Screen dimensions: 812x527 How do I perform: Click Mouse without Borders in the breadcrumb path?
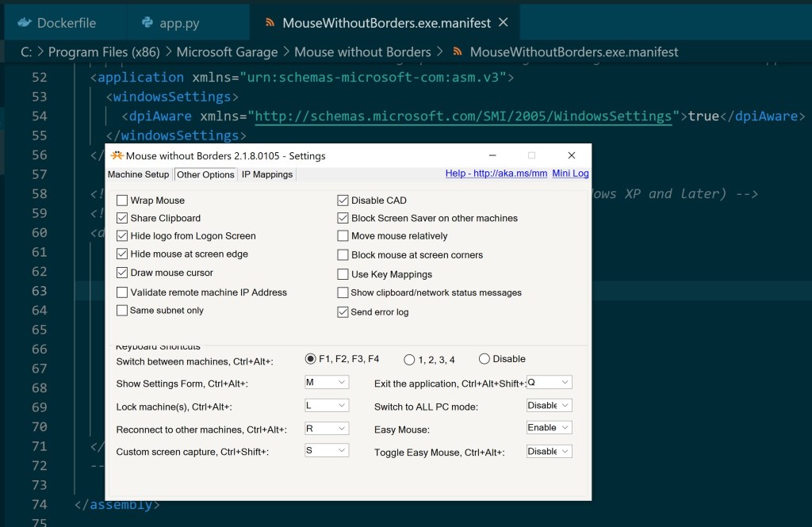(x=362, y=52)
